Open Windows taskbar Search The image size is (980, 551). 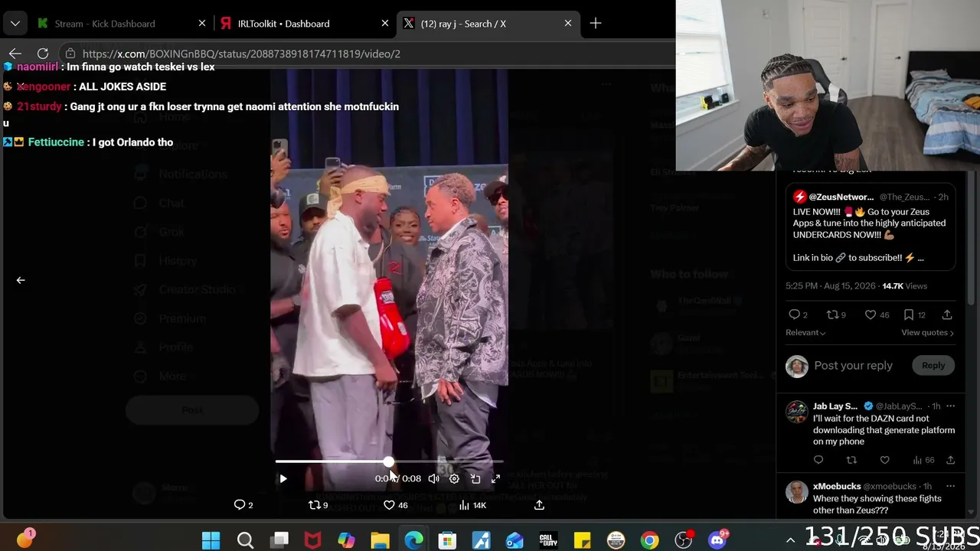click(x=245, y=541)
